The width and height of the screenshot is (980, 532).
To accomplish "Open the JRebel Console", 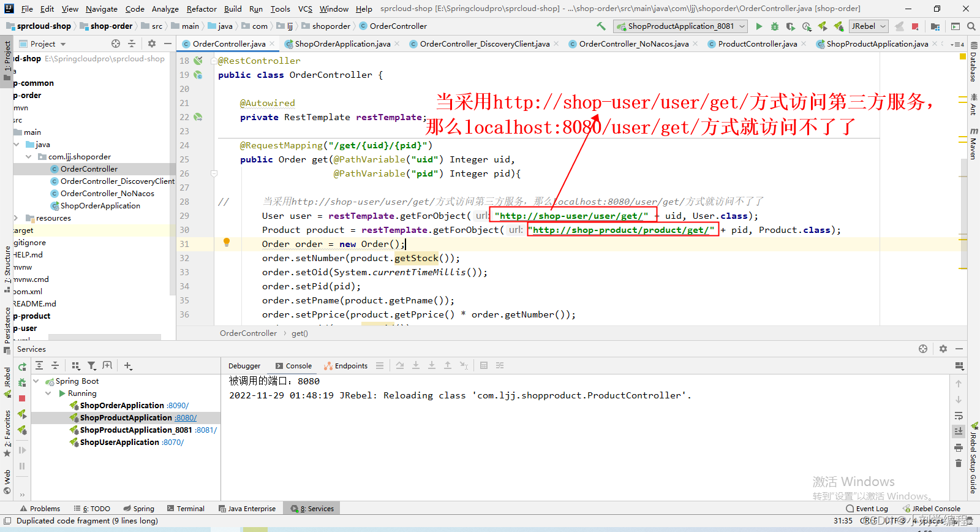I will 931,509.
